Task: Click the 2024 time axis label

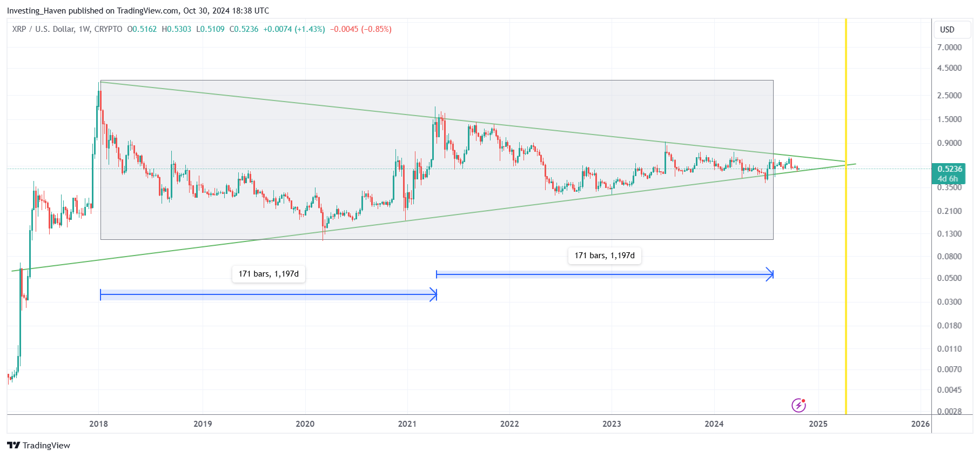Action: click(x=714, y=424)
